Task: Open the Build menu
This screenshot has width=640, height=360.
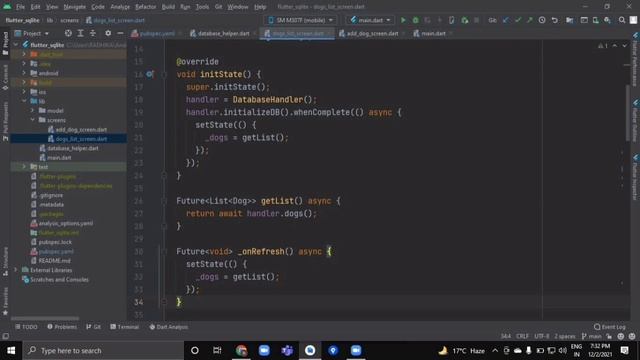Action: coord(168,7)
